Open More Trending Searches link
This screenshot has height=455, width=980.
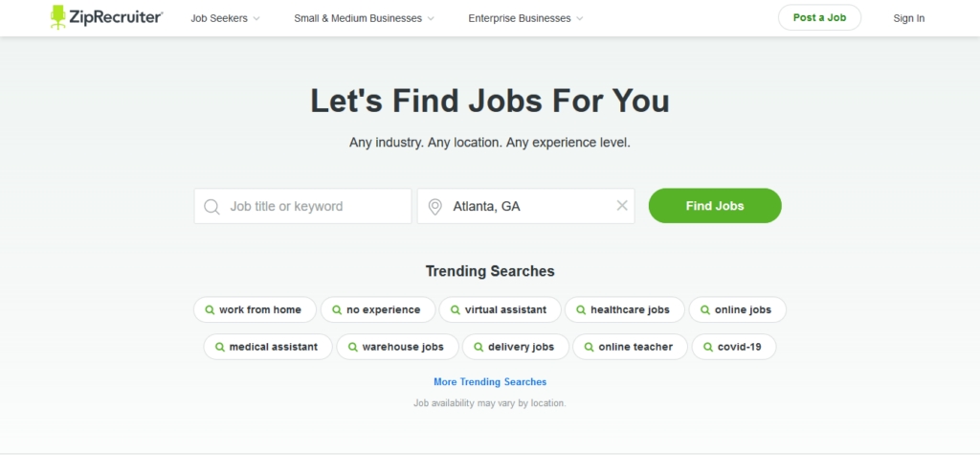point(490,381)
